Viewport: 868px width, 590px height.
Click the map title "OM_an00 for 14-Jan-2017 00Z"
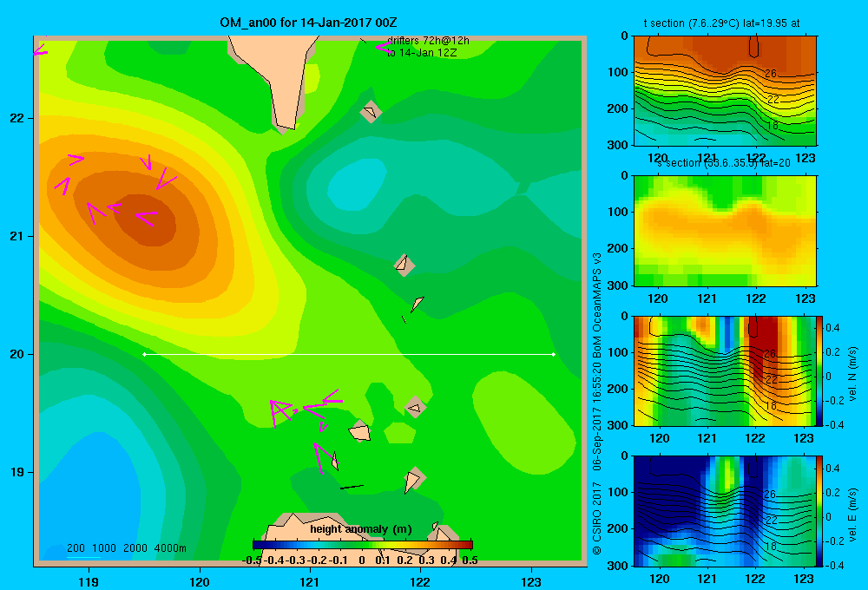pos(308,23)
